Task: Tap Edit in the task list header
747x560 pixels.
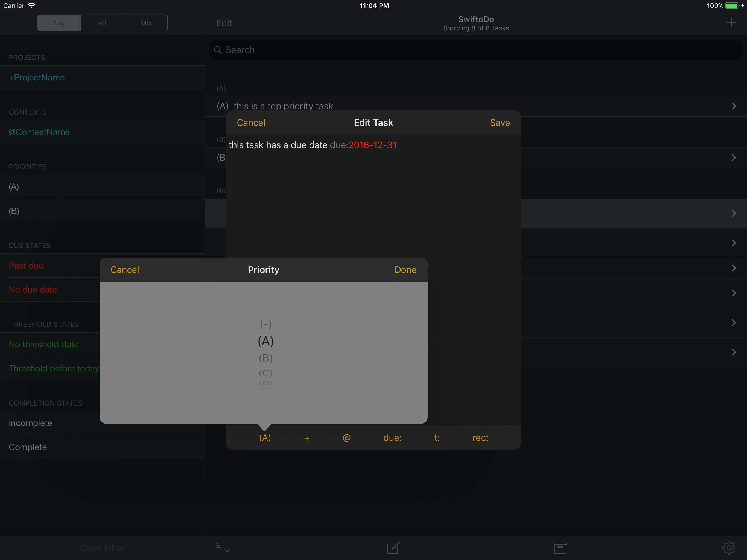Action: (x=224, y=23)
